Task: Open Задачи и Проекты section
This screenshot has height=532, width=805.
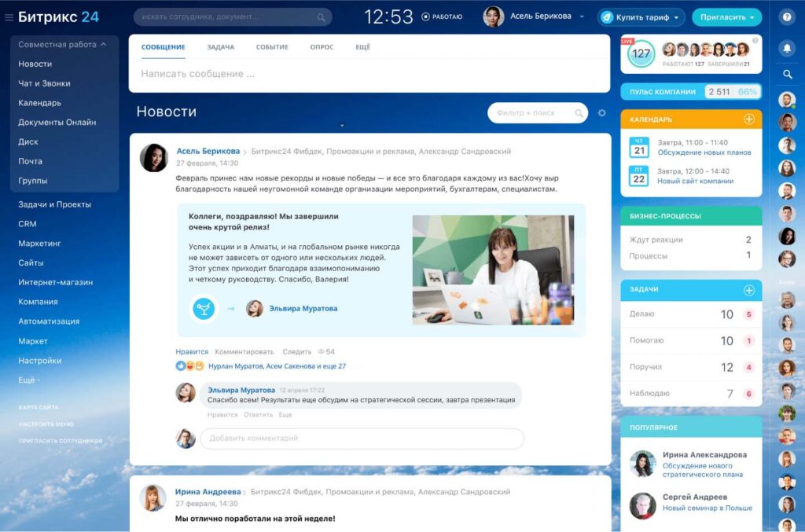Action: coord(54,204)
